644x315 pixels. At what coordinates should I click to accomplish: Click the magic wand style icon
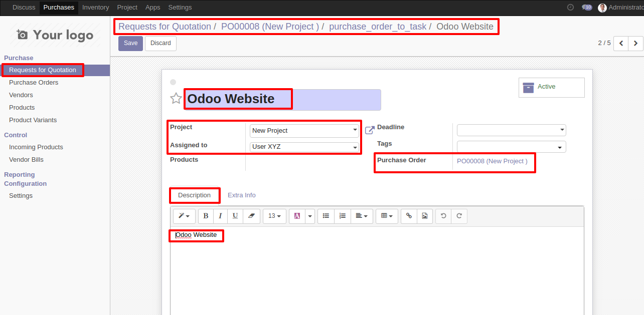pos(184,216)
